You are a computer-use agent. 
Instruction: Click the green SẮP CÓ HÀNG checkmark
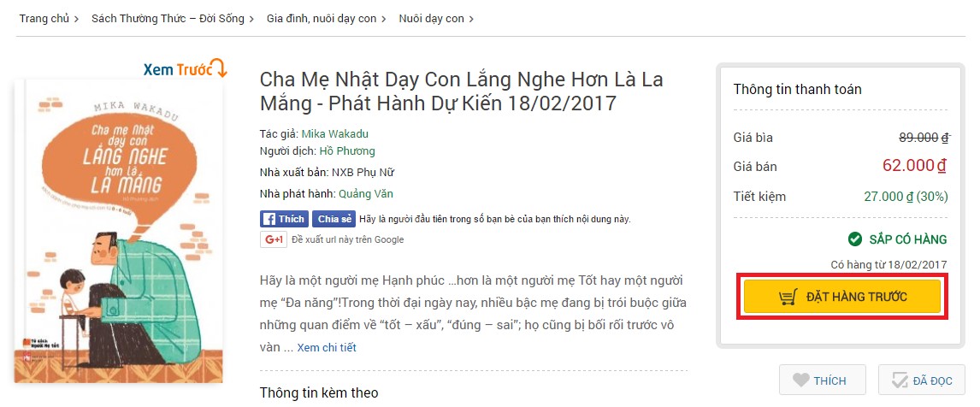click(854, 239)
